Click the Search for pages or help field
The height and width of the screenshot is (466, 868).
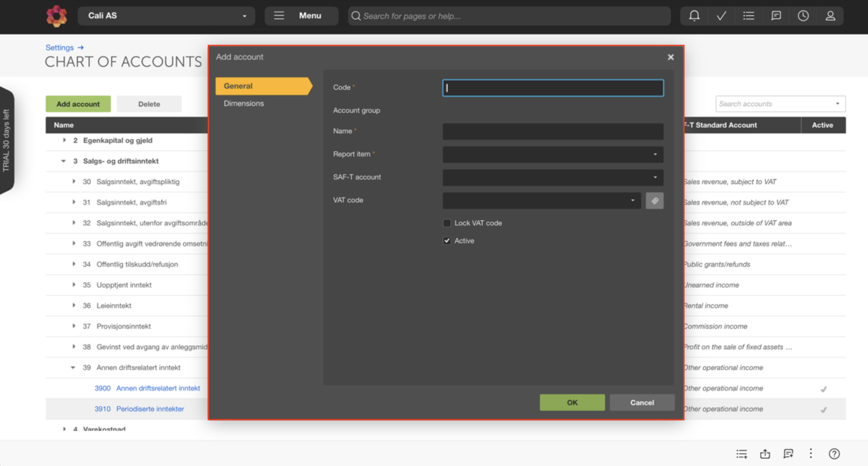click(x=509, y=16)
